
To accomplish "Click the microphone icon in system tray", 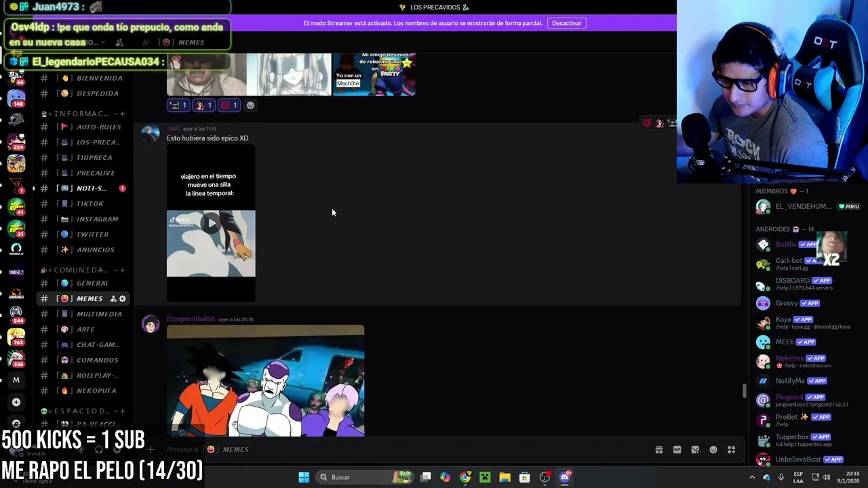I will [781, 477].
